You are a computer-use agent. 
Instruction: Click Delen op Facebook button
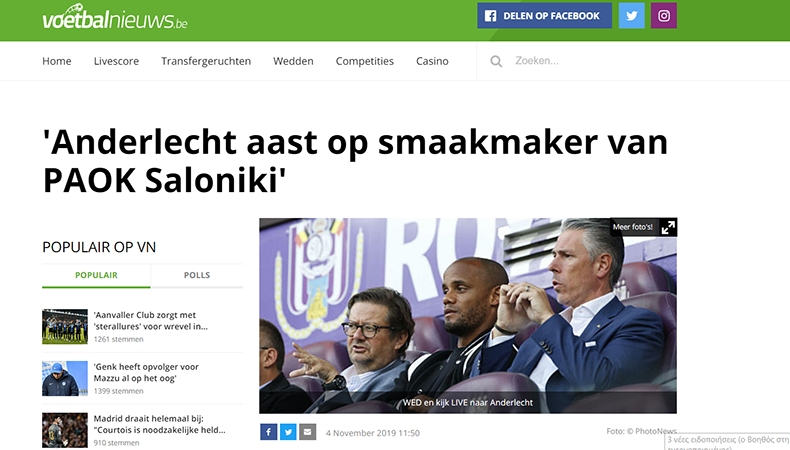pos(545,16)
